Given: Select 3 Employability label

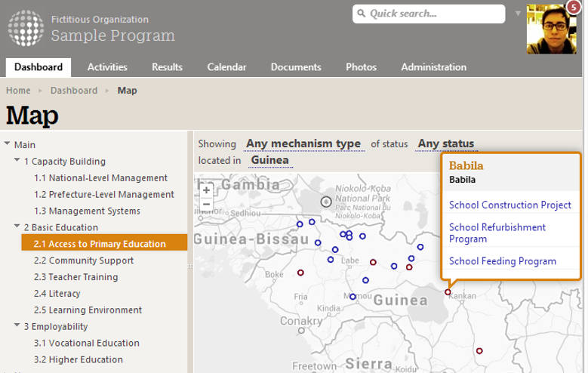Looking at the screenshot, I should pos(56,326).
